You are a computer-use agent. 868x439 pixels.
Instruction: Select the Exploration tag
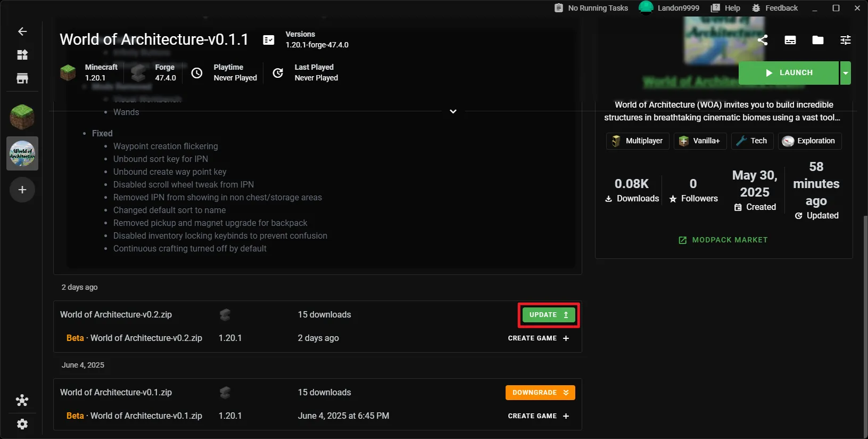pyautogui.click(x=809, y=141)
